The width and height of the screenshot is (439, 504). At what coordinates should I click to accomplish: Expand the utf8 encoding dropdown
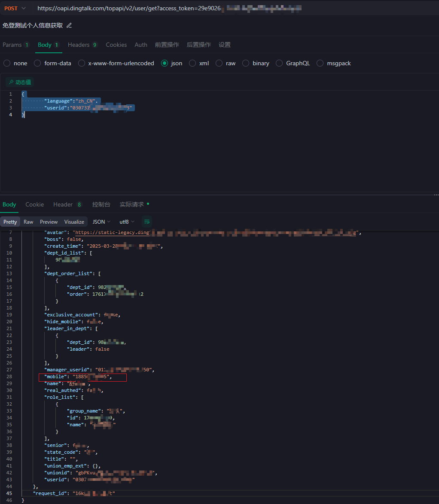click(127, 222)
